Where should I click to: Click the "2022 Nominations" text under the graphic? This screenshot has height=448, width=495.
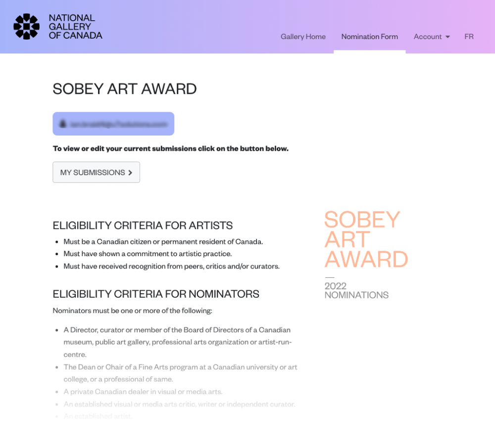(x=356, y=290)
